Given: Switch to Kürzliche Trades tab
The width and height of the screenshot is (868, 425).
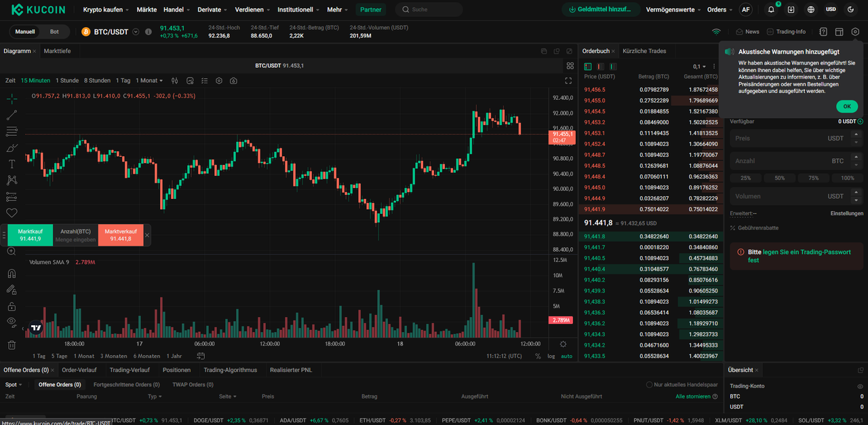Looking at the screenshot, I should click(644, 51).
